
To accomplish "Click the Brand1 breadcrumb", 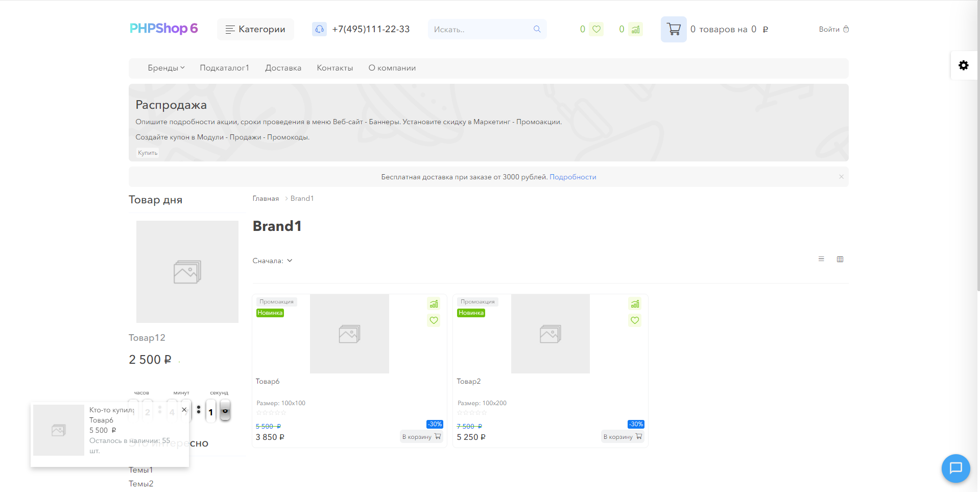I will (x=302, y=198).
